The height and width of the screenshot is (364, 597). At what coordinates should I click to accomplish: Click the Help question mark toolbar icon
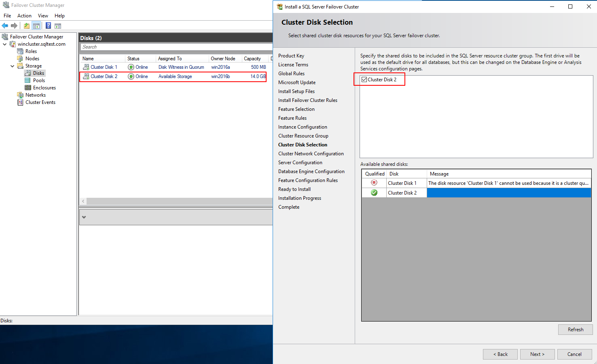(48, 26)
